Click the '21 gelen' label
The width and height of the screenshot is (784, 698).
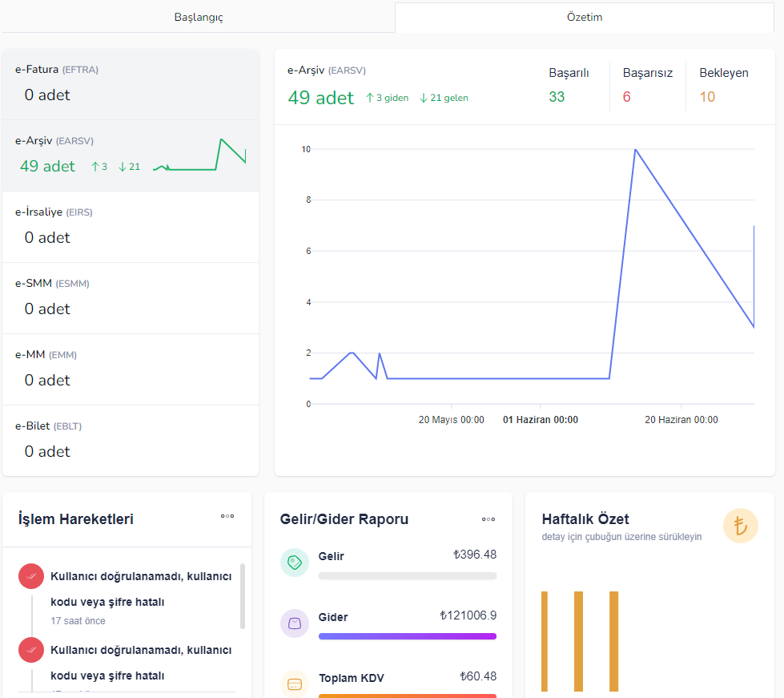pos(449,98)
